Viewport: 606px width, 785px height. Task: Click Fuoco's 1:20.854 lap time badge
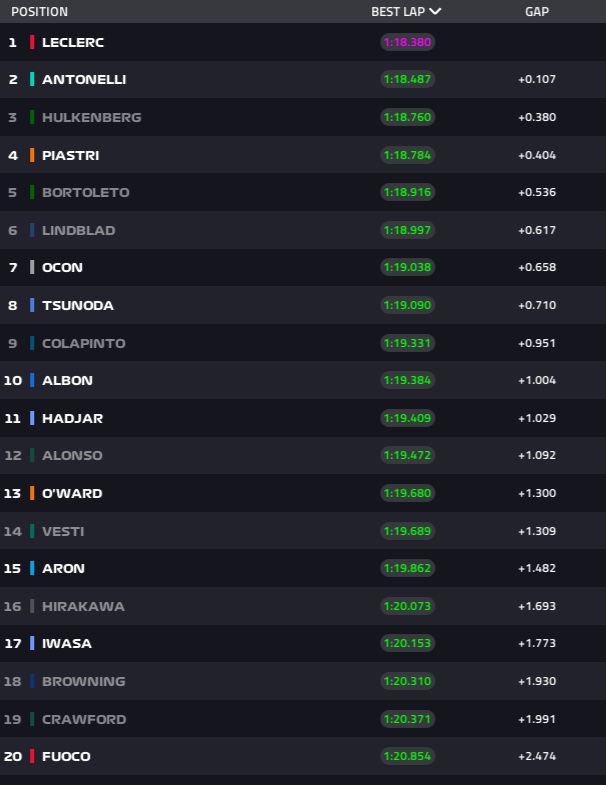(x=407, y=756)
